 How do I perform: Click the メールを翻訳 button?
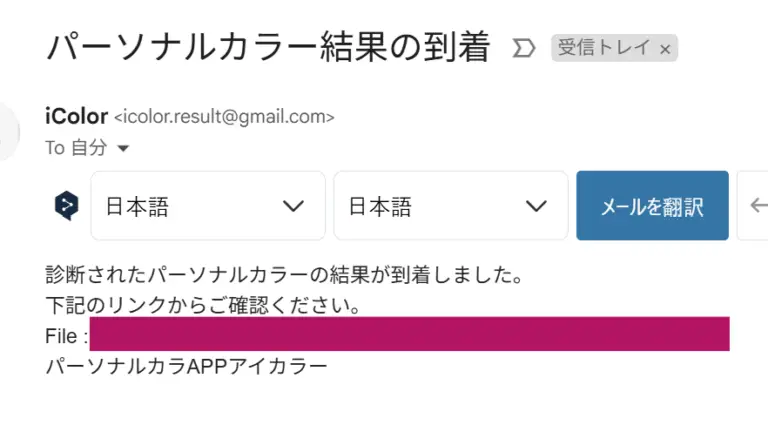tap(652, 206)
